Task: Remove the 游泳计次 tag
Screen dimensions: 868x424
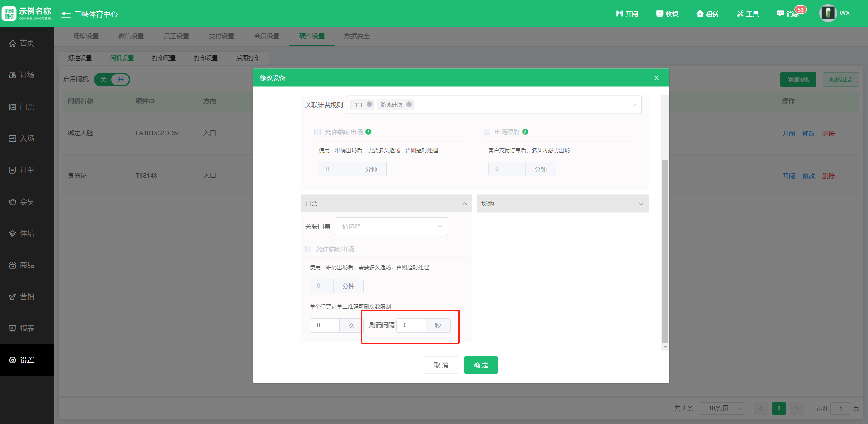Action: pos(409,105)
